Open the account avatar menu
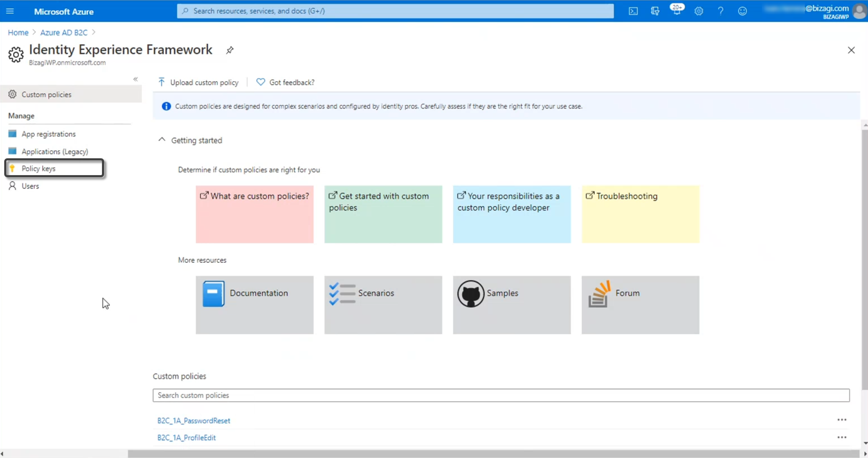The height and width of the screenshot is (458, 868). click(859, 11)
